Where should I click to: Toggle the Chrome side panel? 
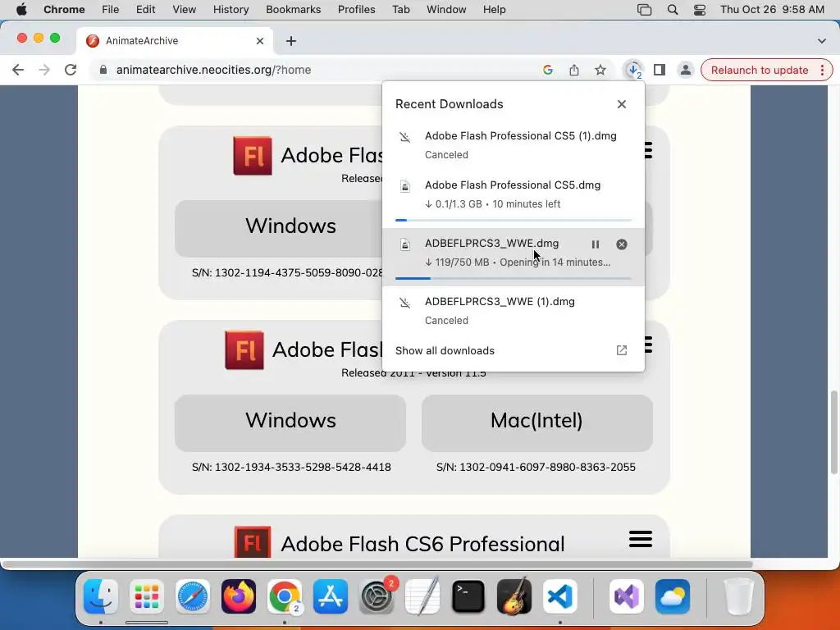(x=660, y=70)
